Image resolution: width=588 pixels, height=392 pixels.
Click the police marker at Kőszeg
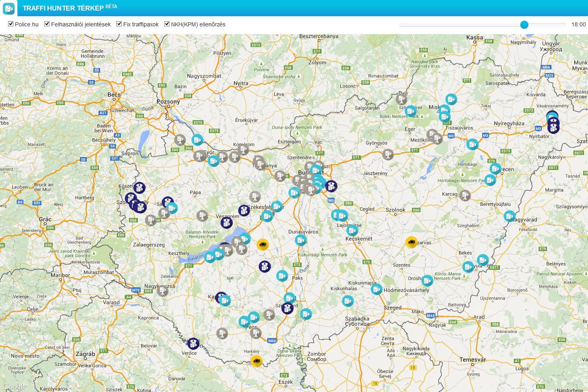tap(139, 187)
